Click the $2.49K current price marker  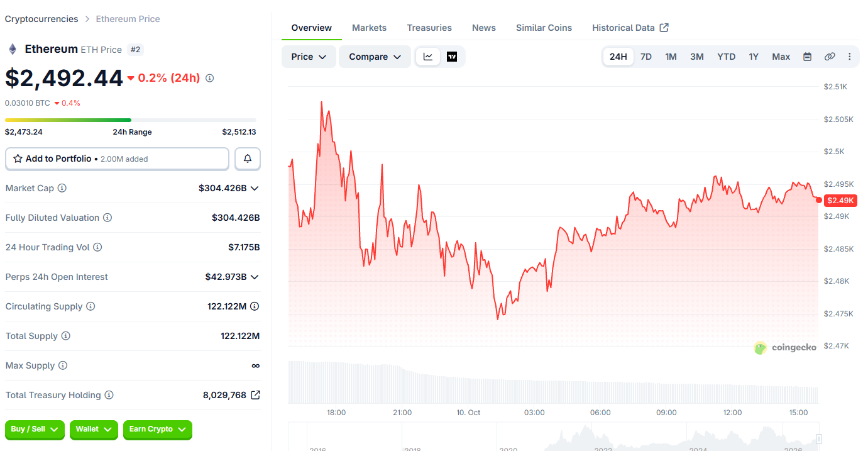pos(840,200)
